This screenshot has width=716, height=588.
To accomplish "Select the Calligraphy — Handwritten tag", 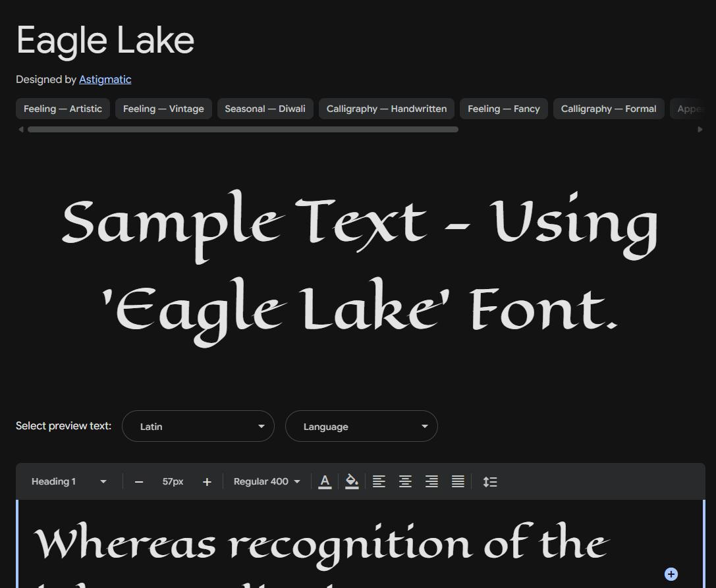I will [x=386, y=109].
